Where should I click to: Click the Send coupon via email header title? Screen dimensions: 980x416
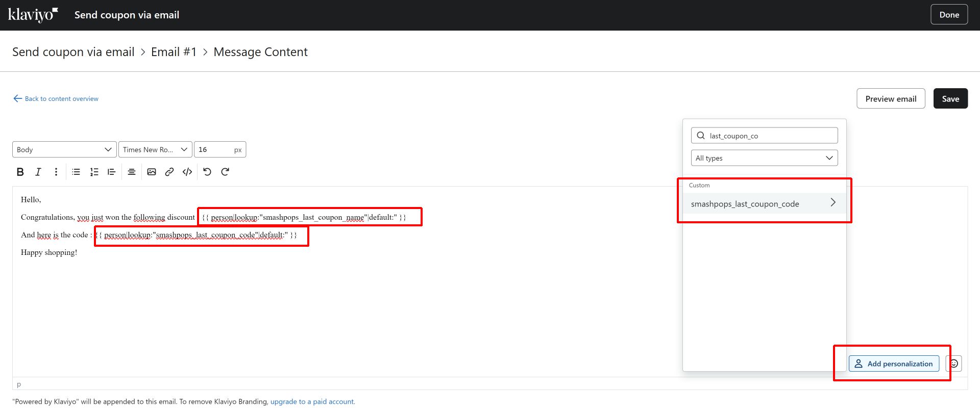tap(127, 15)
